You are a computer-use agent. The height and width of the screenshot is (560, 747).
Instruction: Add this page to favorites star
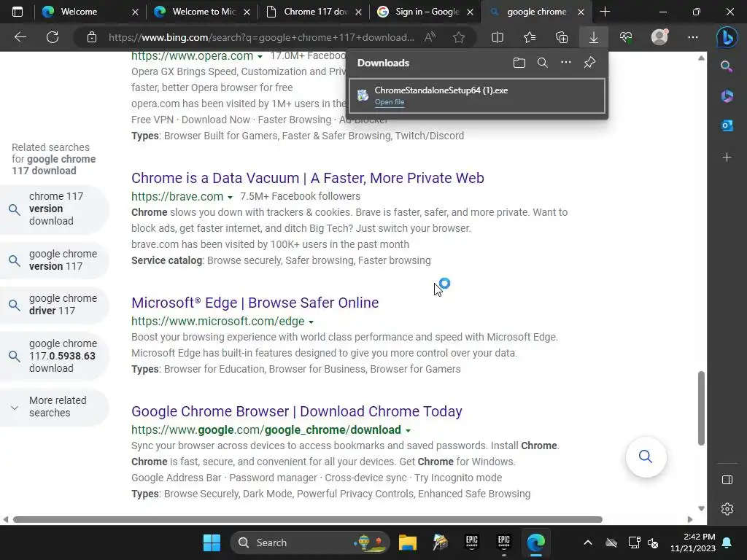[x=459, y=37]
